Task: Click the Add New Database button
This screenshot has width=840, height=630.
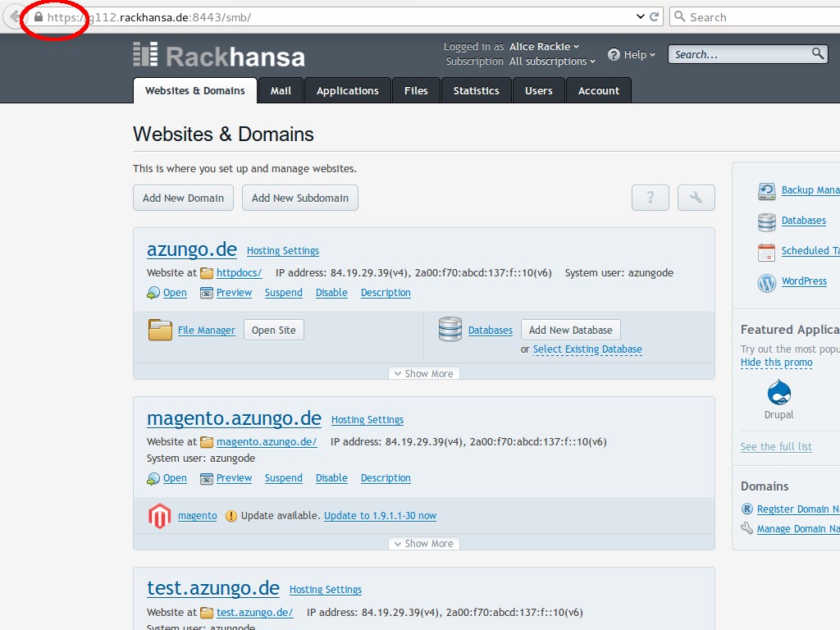Action: click(571, 330)
